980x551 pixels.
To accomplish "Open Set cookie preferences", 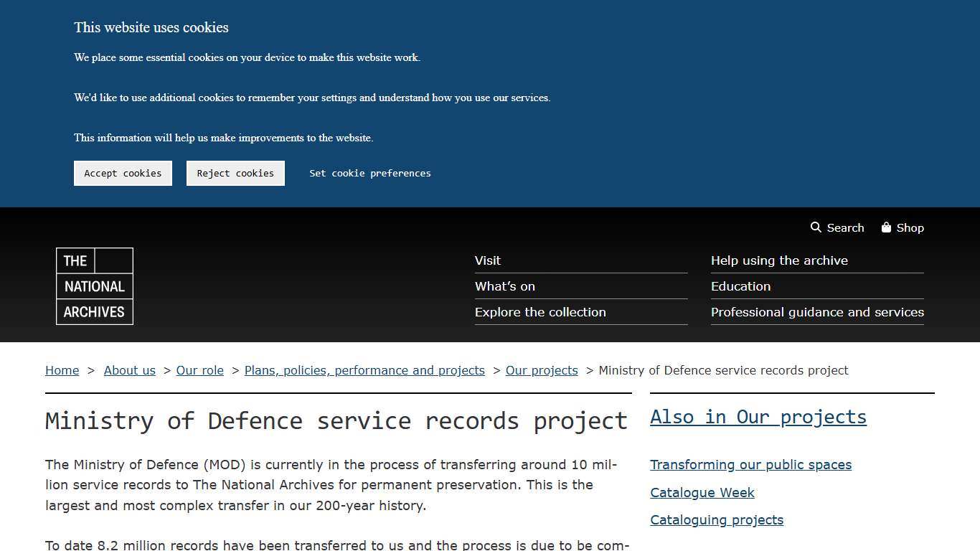I will [x=369, y=173].
